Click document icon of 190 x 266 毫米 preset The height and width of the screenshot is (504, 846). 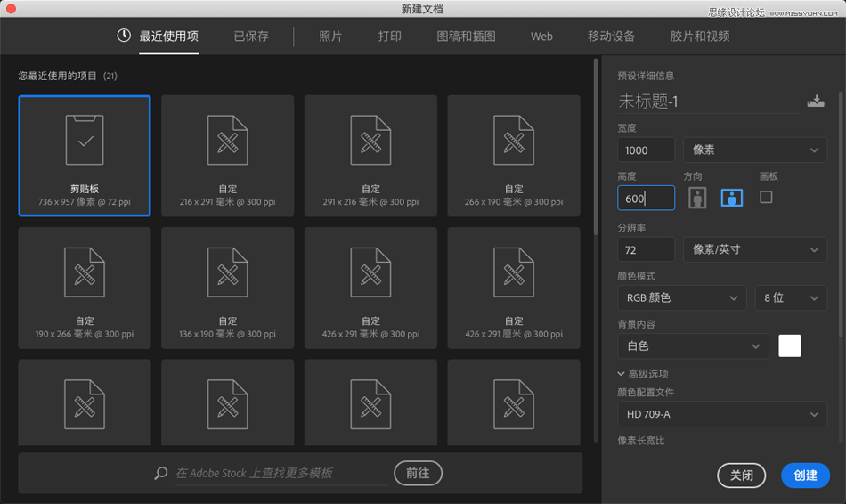point(85,272)
